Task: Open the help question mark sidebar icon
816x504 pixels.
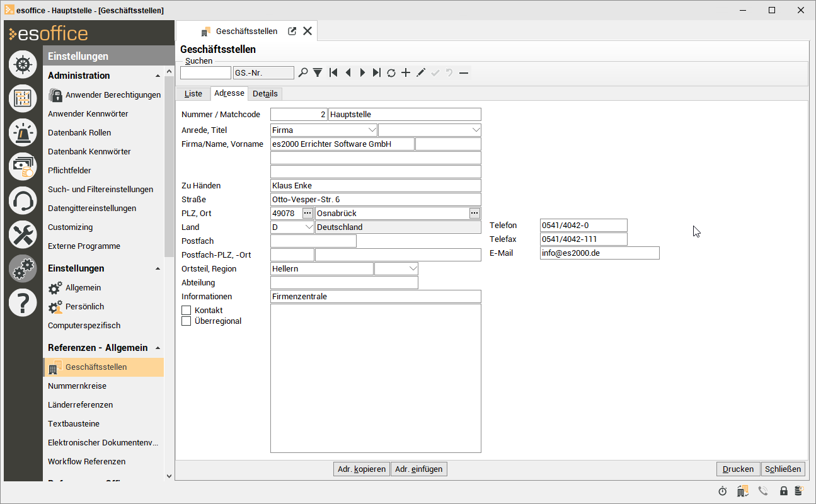Action: click(23, 303)
